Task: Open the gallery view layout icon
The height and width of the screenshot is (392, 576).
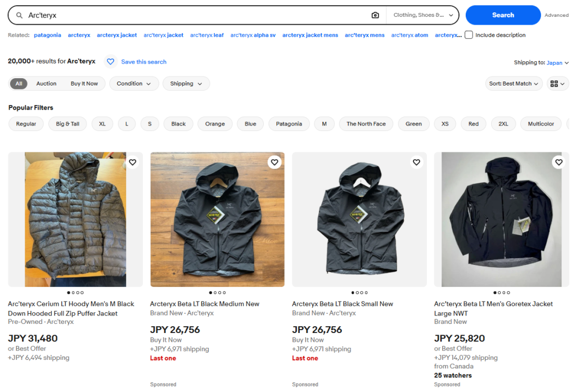Action: pos(557,84)
